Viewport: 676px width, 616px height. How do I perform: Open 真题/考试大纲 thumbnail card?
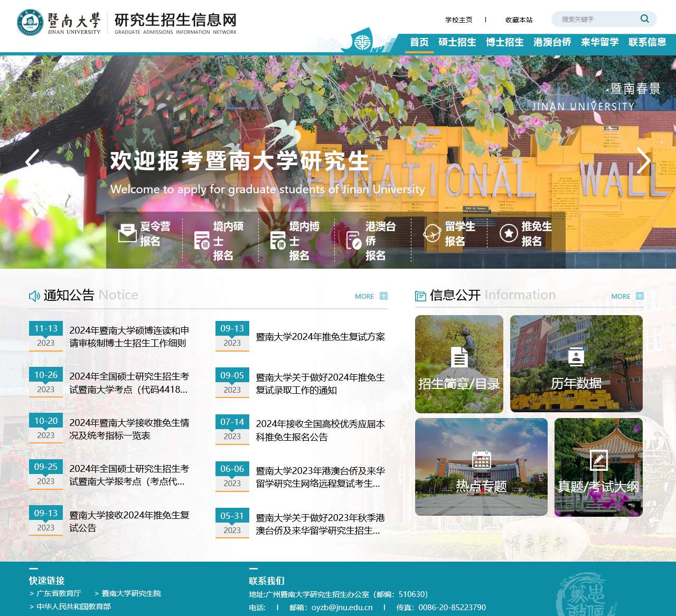point(598,467)
